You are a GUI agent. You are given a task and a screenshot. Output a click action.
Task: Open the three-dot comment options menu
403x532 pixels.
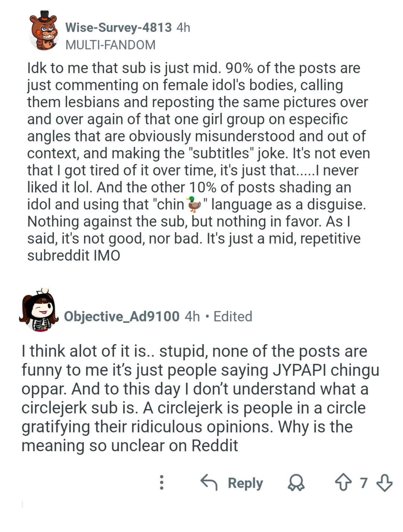[x=162, y=483]
